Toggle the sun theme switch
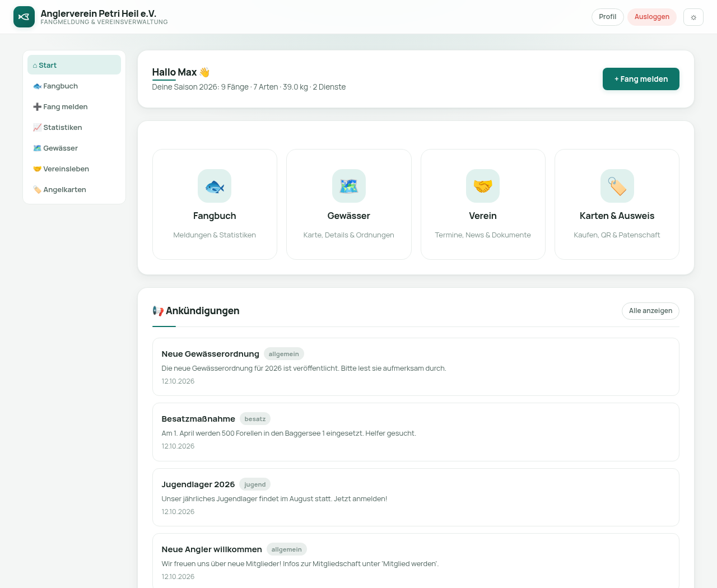 (693, 17)
